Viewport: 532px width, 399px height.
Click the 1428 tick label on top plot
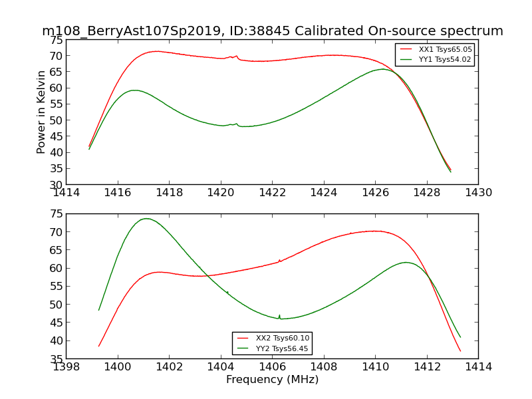[427, 193]
